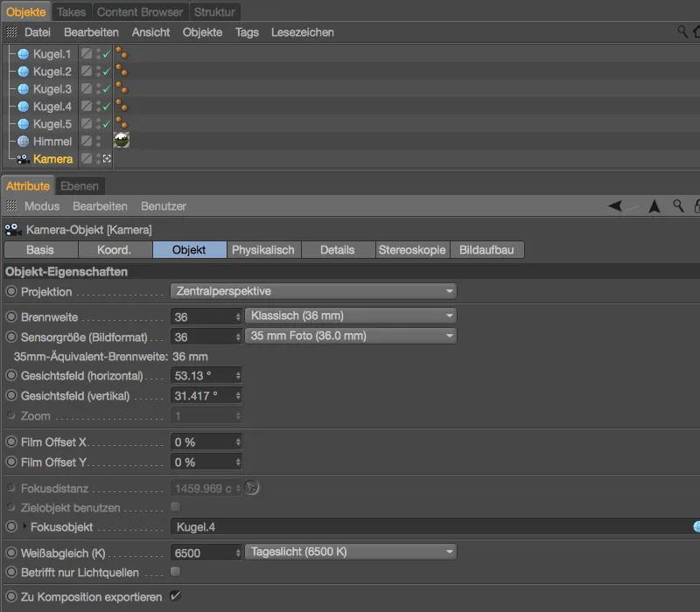The image size is (700, 612).
Task: Click the Kugel.5 sphere object icon
Action: point(24,124)
